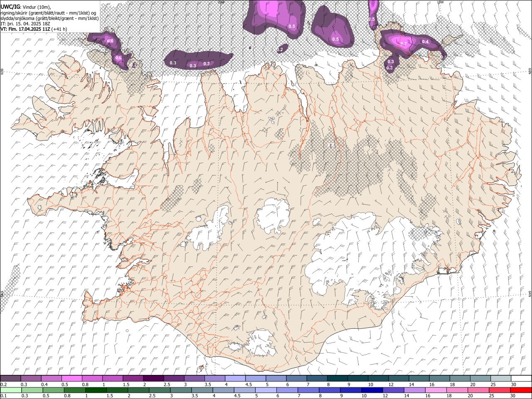
Task: Select the 'slydda/snjókoma' legend description line
Action: (x=49, y=18)
